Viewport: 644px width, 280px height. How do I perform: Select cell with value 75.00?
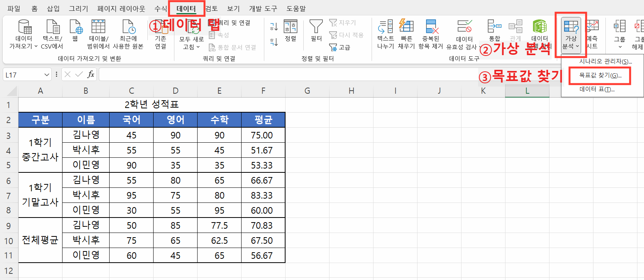(263, 135)
